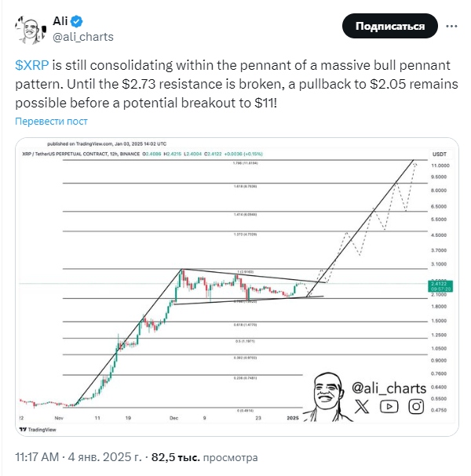This screenshot has height=476, width=471.
Task: Click the @ali_charts watermark text in chart
Action: pos(389,388)
